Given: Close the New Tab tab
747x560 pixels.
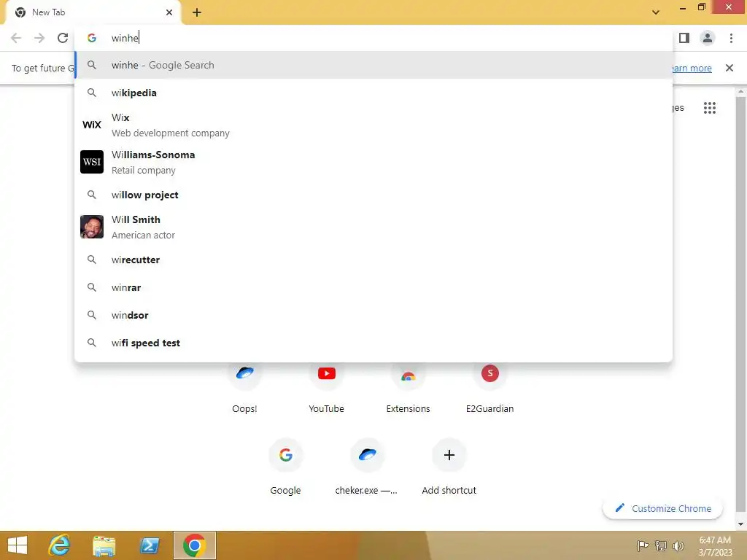Looking at the screenshot, I should pyautogui.click(x=169, y=12).
